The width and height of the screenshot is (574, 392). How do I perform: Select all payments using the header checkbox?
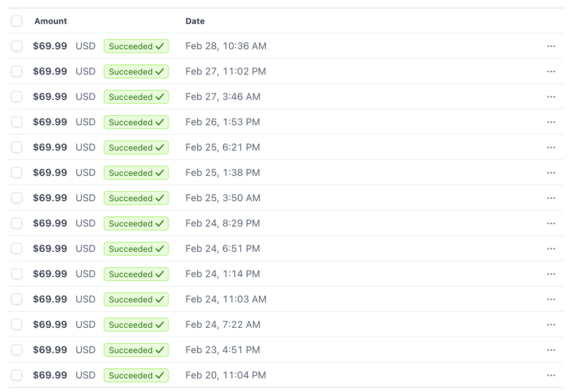click(16, 21)
